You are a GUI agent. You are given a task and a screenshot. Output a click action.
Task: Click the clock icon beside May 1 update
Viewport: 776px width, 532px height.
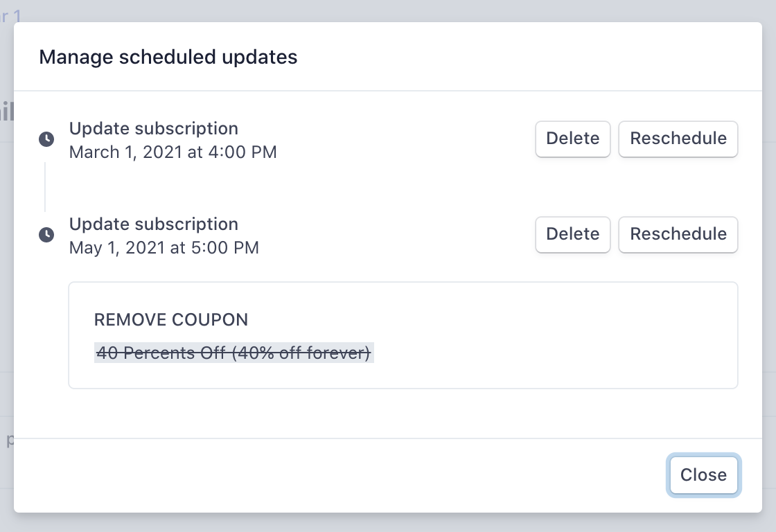pyautogui.click(x=46, y=235)
